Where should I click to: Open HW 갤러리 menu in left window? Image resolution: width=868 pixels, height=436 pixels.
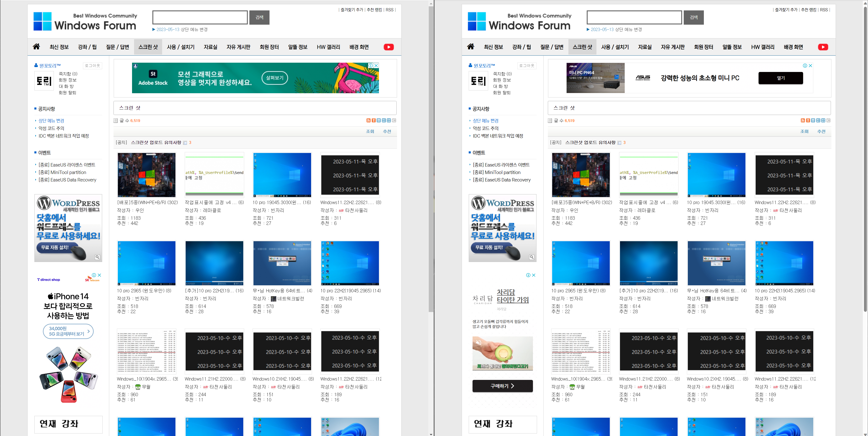point(328,47)
